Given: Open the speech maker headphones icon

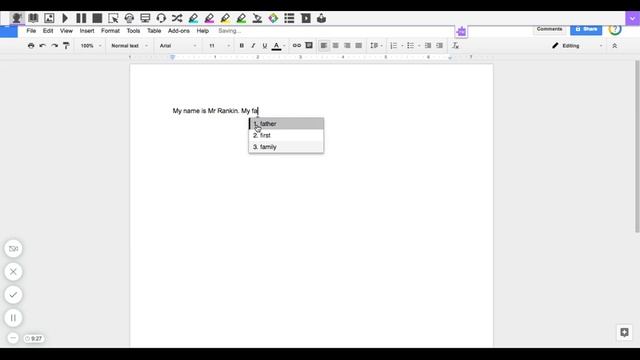Looking at the screenshot, I should click(x=129, y=18).
